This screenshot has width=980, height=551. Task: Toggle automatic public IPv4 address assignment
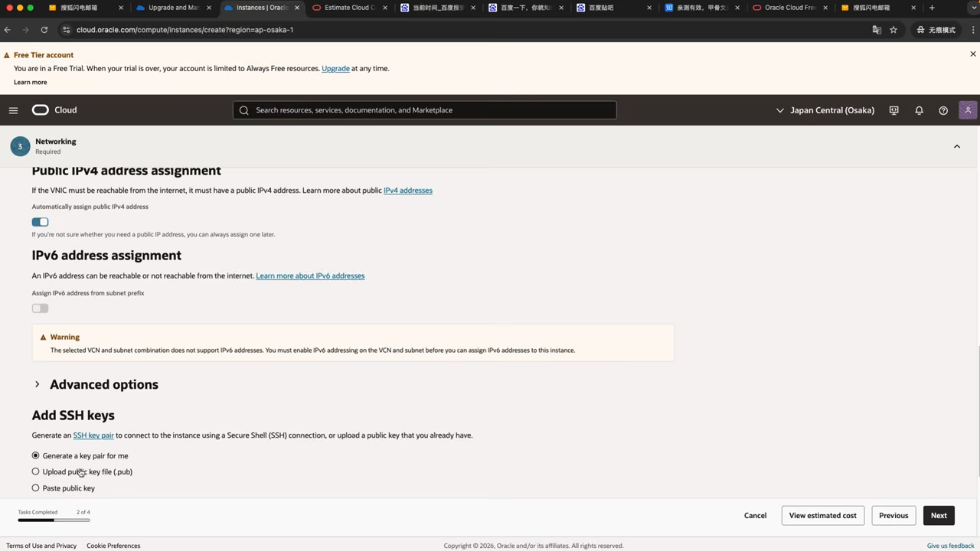(40, 222)
